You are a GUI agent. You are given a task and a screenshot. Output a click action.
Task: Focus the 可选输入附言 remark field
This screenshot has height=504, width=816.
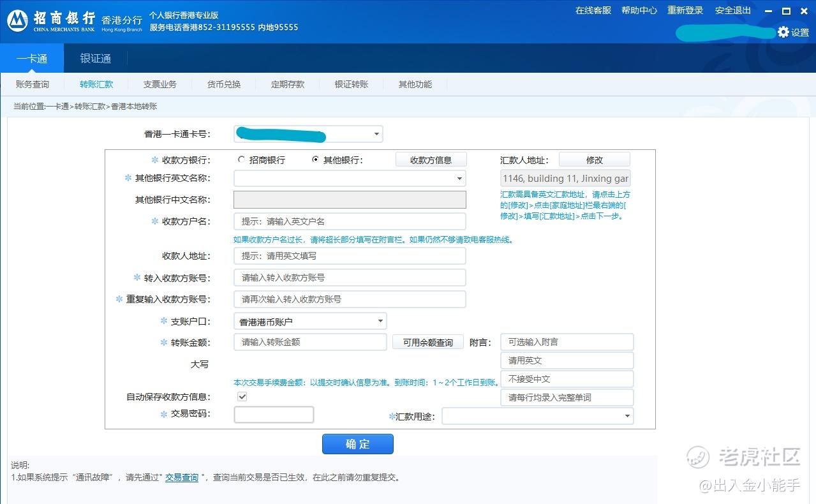[x=567, y=342]
